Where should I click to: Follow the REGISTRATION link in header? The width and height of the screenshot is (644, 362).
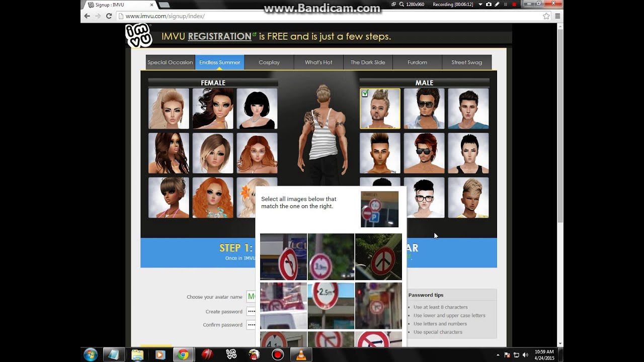(219, 36)
